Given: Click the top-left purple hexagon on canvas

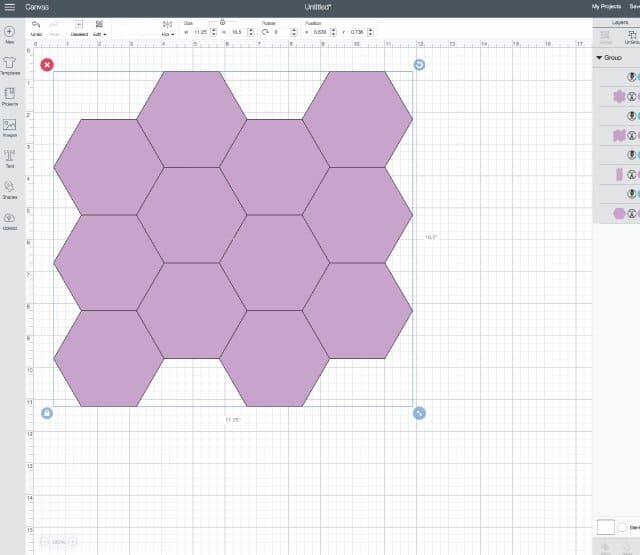Looking at the screenshot, I should point(109,167).
